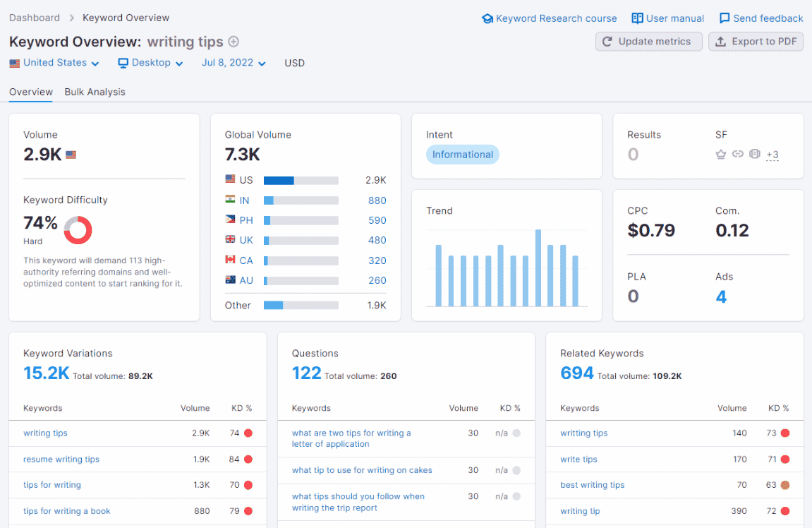812x528 pixels.
Task: Click the Related Keywords count 694
Action: (577, 373)
